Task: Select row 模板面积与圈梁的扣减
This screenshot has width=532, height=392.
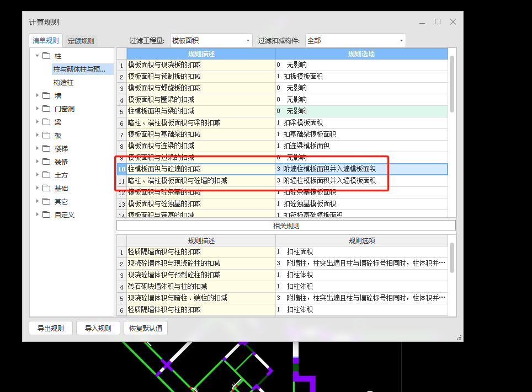Action: coord(201,99)
